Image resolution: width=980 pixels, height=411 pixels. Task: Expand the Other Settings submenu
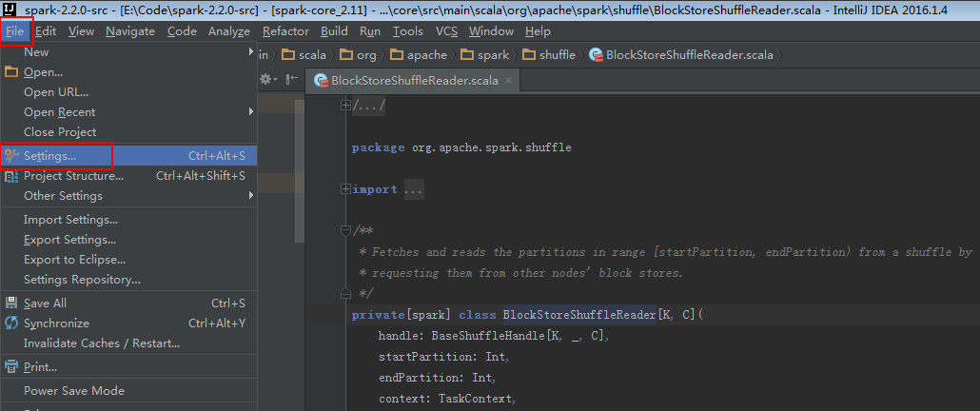coord(128,196)
